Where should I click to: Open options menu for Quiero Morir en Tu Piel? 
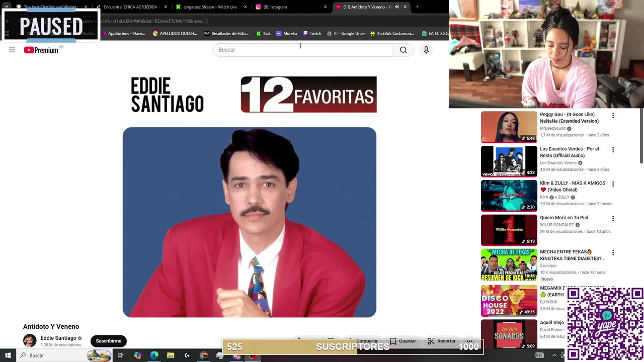pos(613,219)
